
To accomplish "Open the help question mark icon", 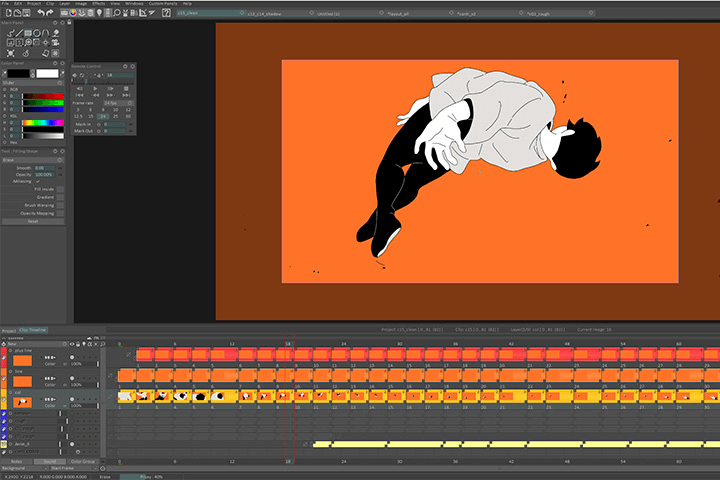I will click(x=166, y=13).
